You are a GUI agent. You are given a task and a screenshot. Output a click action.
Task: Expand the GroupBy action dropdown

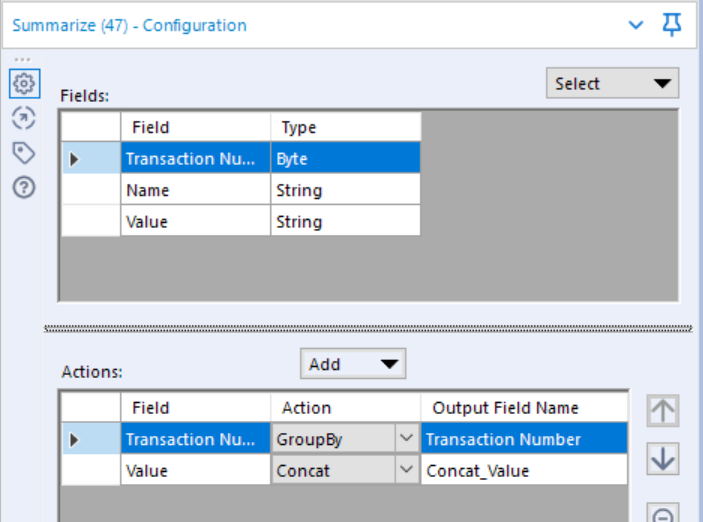(406, 438)
